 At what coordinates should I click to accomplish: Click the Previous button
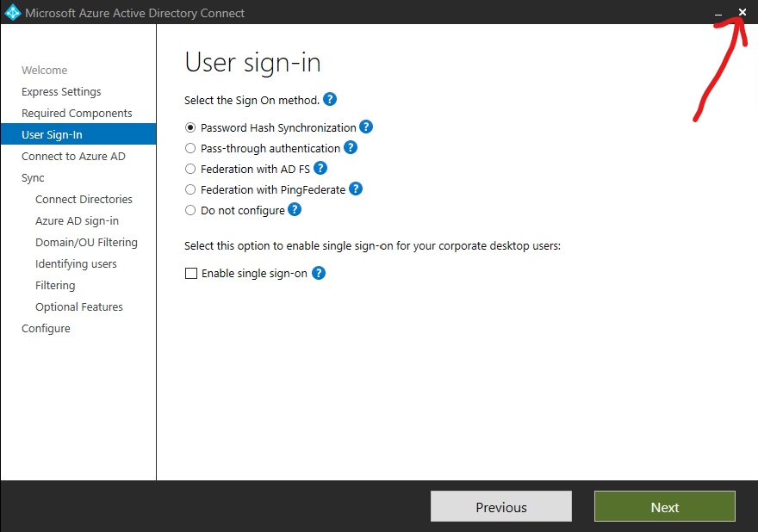(501, 506)
